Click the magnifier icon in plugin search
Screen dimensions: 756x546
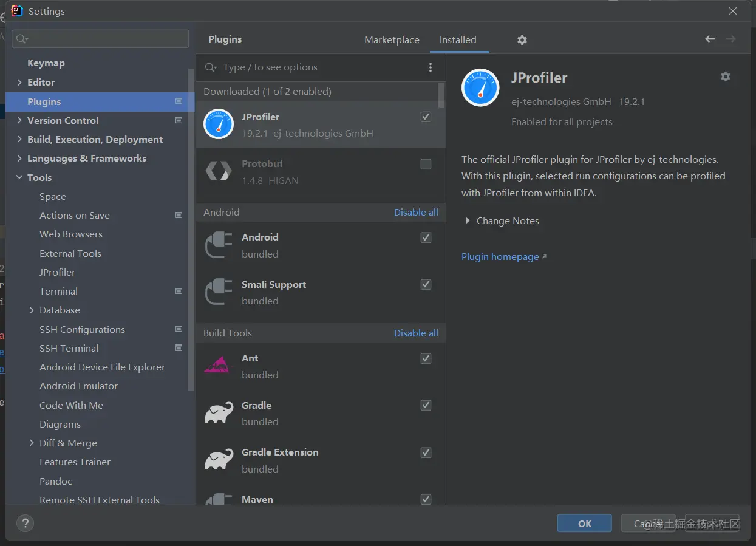[211, 67]
